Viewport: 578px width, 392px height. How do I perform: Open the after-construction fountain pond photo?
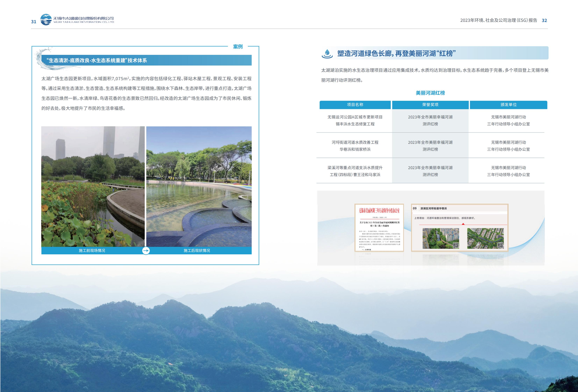tap(199, 186)
